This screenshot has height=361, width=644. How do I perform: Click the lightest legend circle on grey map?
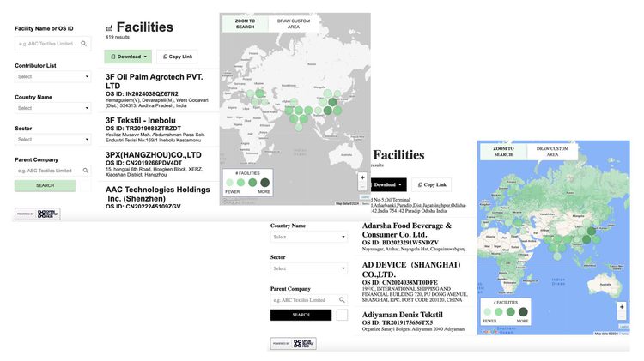click(229, 183)
